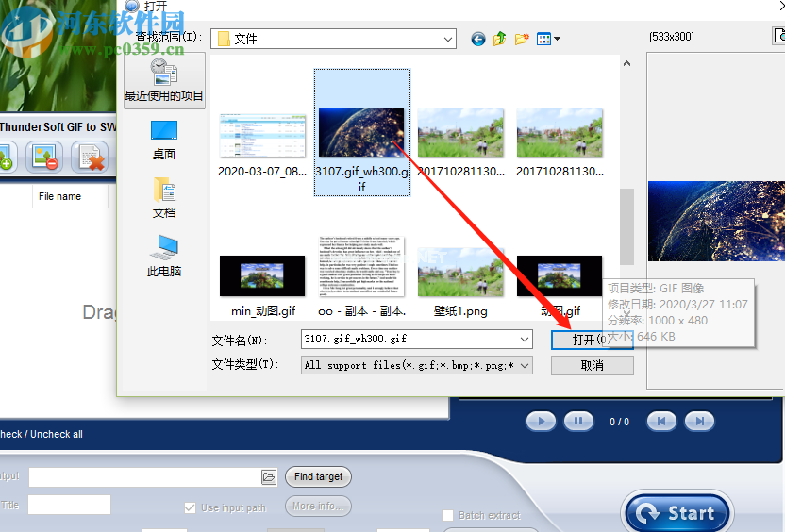The width and height of the screenshot is (785, 532).
Task: Select the 3107.gif_wh300.gif thumbnail
Action: coord(361,131)
